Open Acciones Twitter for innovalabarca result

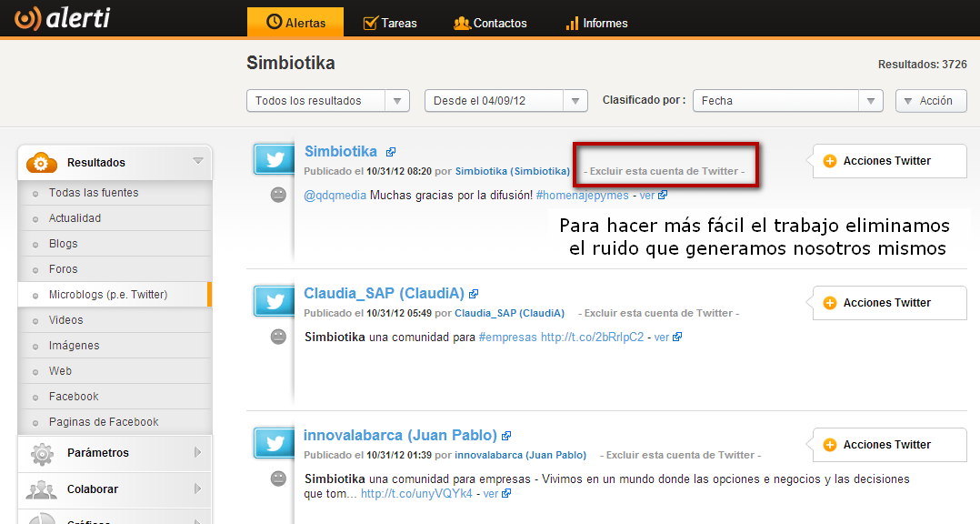(x=889, y=445)
